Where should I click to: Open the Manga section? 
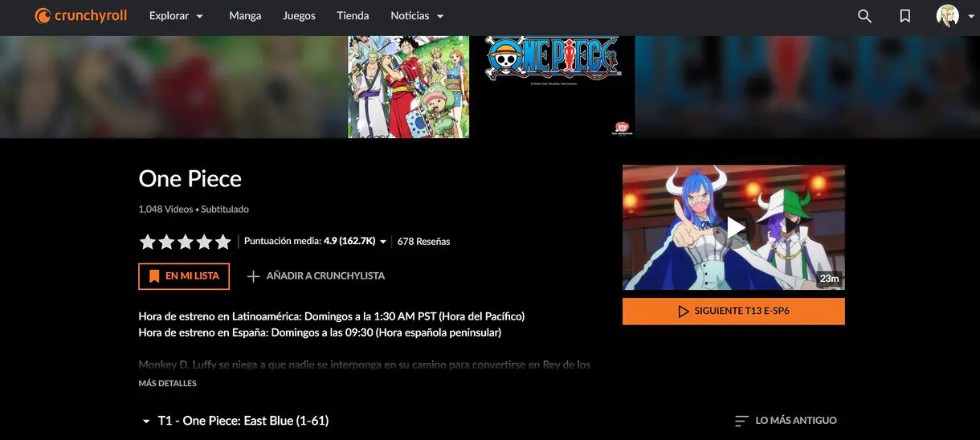pos(245,16)
